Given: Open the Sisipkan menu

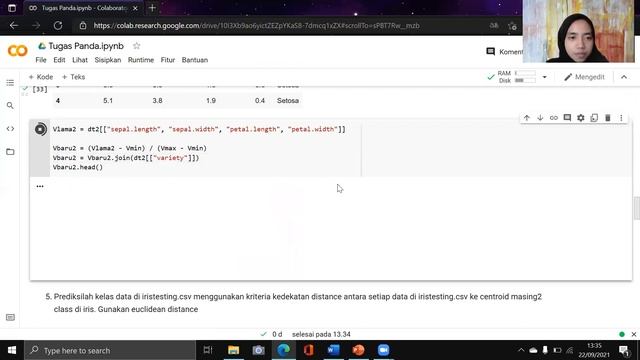Looking at the screenshot, I should (x=108, y=60).
